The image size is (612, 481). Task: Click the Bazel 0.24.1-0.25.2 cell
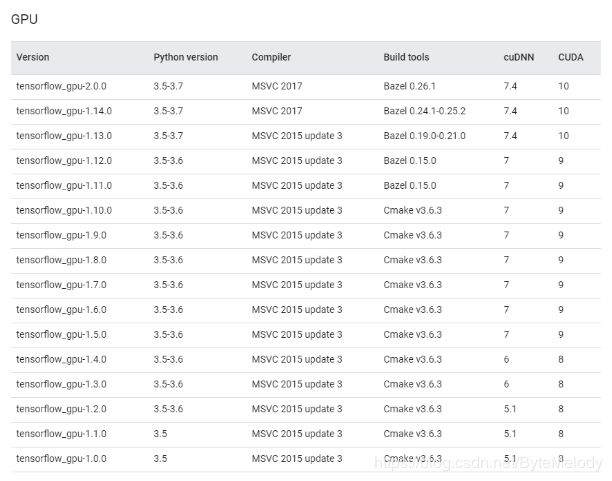click(425, 111)
